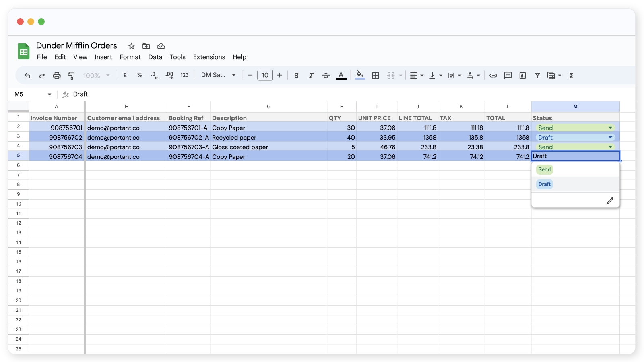Viewport: 644px width, 362px height.
Task: Choose the Send option in dropdown list
Action: (x=544, y=169)
